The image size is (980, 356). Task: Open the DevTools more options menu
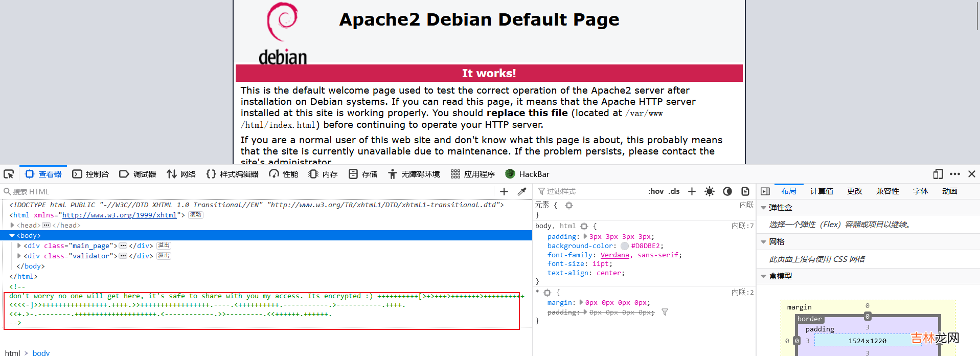pyautogui.click(x=955, y=174)
